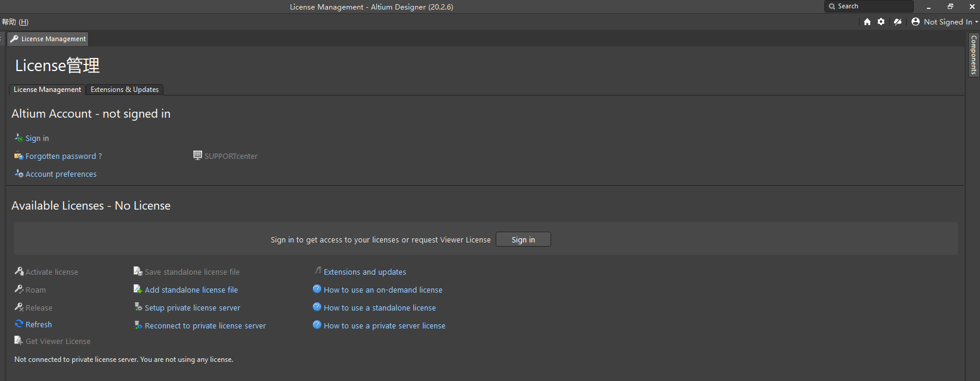Click the Refresh link
This screenshot has height=381, width=980.
pos(39,324)
